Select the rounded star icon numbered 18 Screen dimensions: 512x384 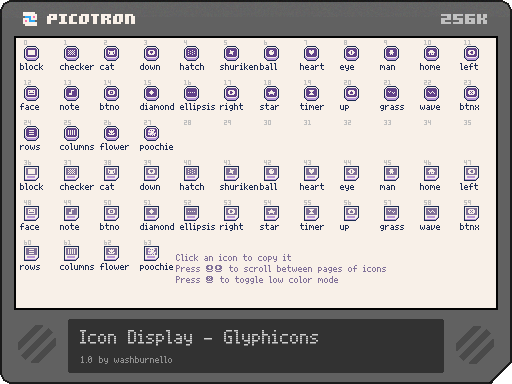271,93
